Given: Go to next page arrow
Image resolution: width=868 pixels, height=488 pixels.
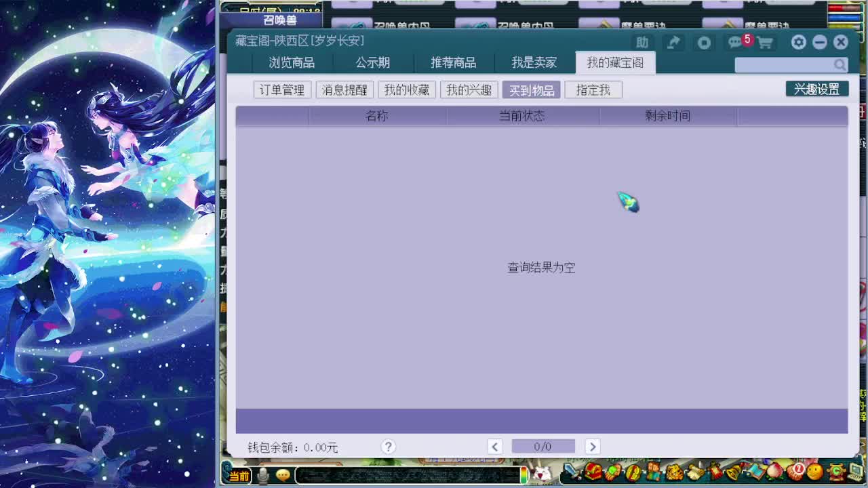Looking at the screenshot, I should click(592, 447).
